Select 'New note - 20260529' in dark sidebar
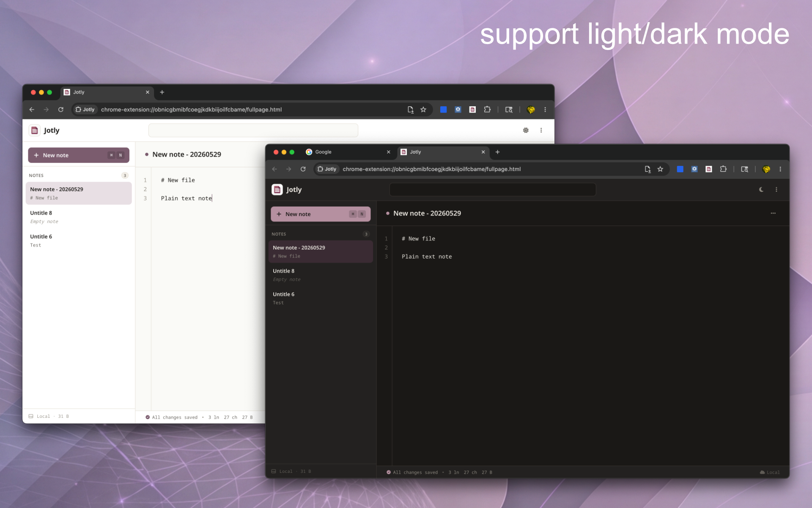The width and height of the screenshot is (812, 508). pos(321,252)
